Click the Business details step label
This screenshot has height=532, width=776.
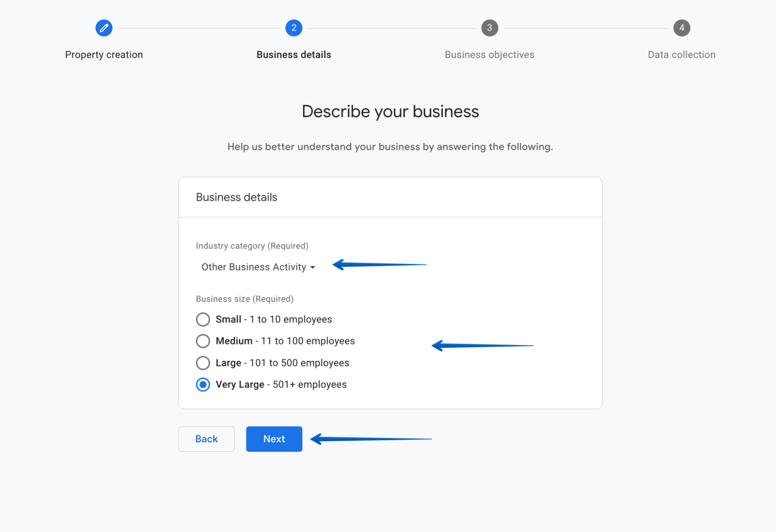tap(293, 54)
